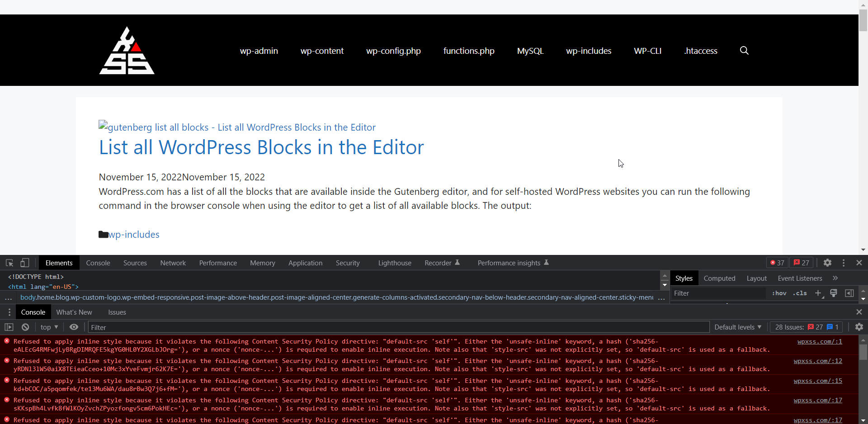
Task: Click the breadcrumb left overflow ellipsis
Action: pyautogui.click(x=8, y=297)
